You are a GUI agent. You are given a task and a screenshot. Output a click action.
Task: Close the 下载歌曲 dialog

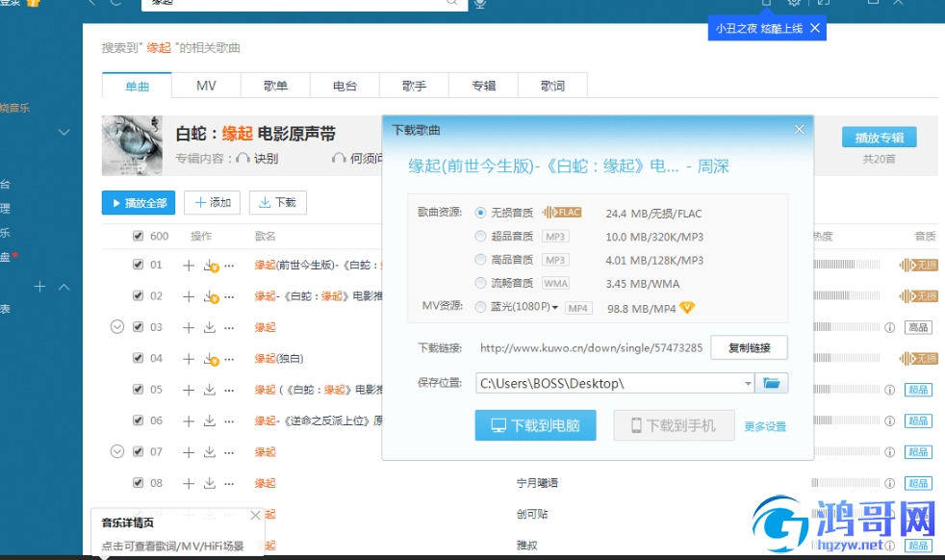pos(799,129)
